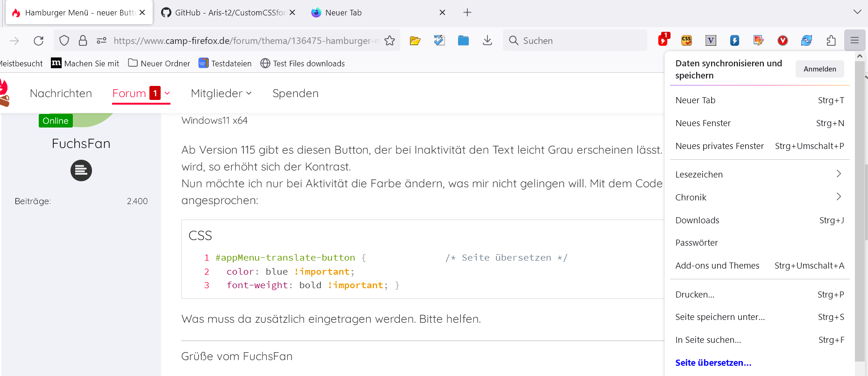Open the list all tabs dropdown arrow
This screenshot has height=376, width=868.
(857, 12)
